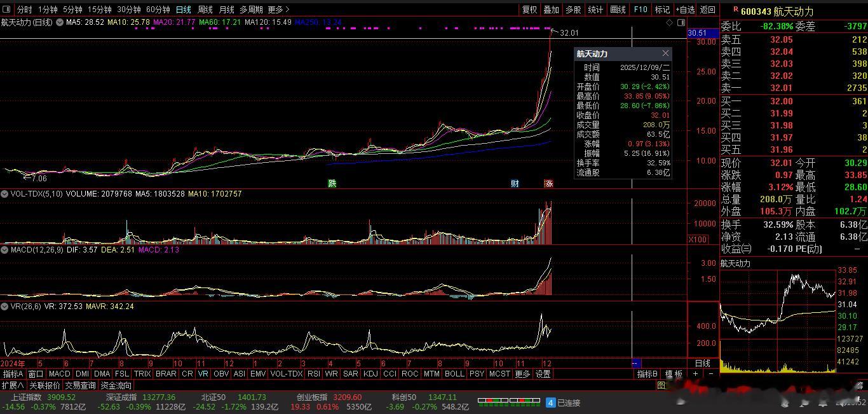868x414 pixels.
Task: Click the 标记 mark button
Action: [662, 10]
